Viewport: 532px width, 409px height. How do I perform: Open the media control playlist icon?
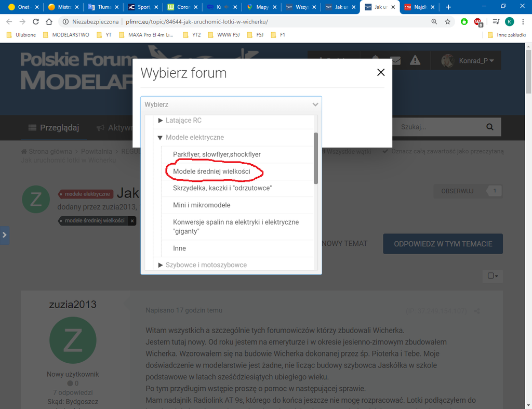coord(496,22)
